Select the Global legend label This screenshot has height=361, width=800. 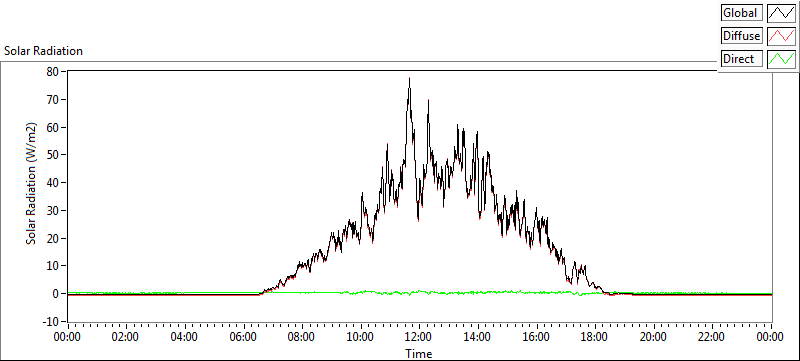click(741, 13)
